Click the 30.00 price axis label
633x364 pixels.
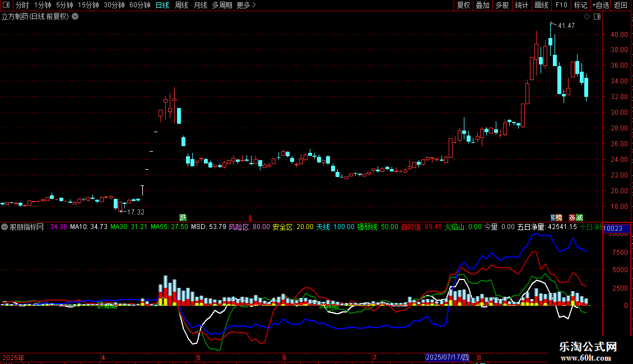[x=619, y=113]
